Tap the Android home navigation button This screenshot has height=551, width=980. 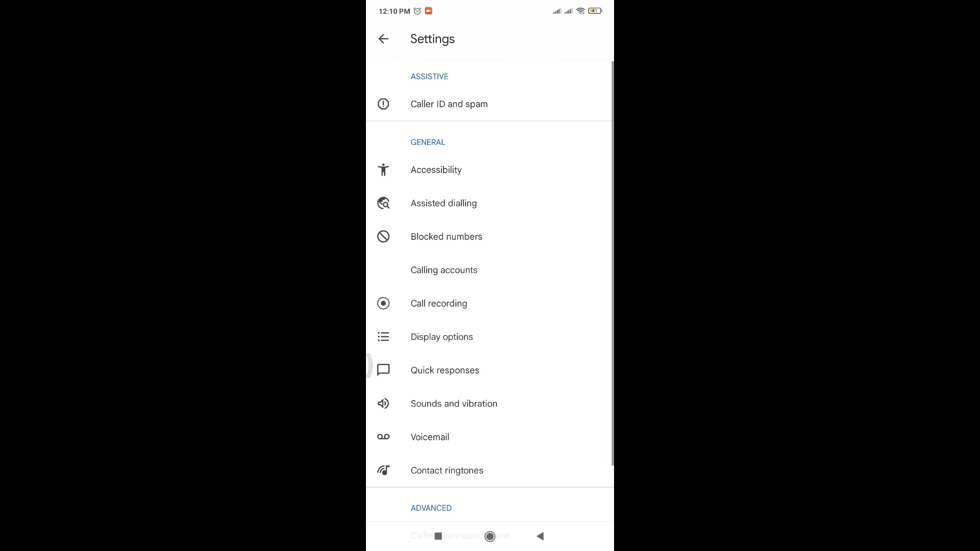coord(490,536)
